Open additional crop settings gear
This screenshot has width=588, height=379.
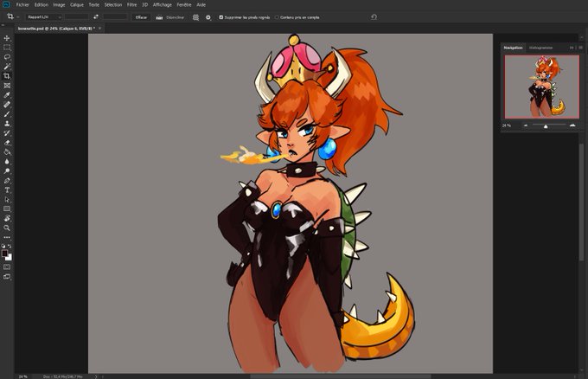pyautogui.click(x=208, y=17)
